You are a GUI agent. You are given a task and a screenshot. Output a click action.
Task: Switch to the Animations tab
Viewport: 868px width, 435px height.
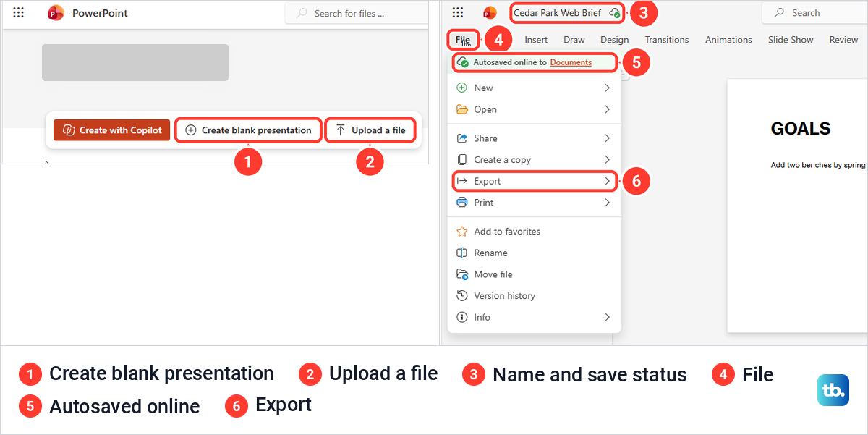728,40
